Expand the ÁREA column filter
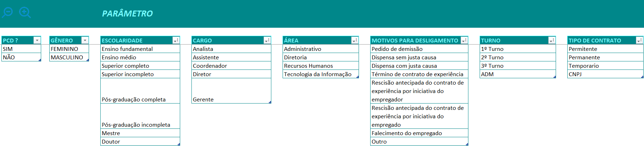Image resolution: width=644 pixels, height=146 pixels. [x=355, y=40]
